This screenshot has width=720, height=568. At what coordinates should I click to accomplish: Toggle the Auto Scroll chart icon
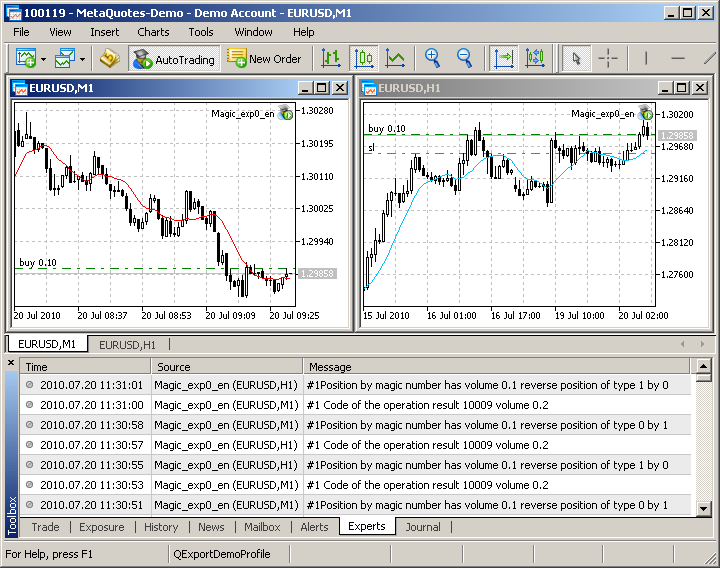pyautogui.click(x=535, y=58)
